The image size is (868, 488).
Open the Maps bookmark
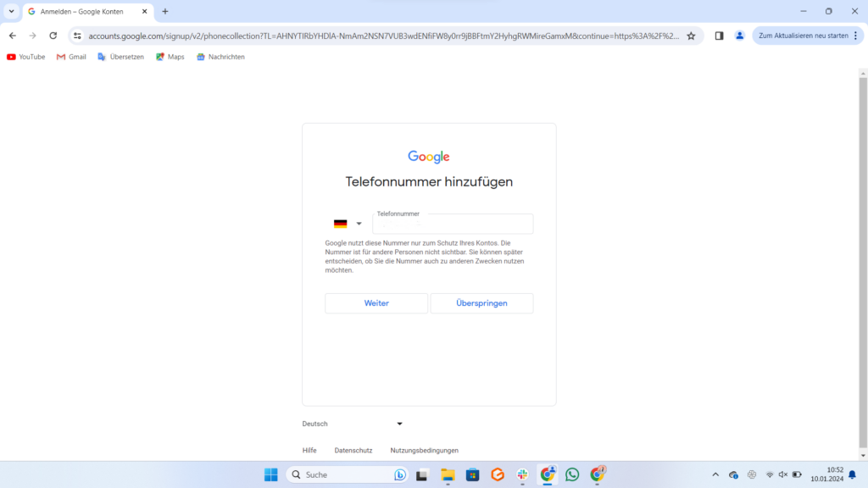coord(170,57)
